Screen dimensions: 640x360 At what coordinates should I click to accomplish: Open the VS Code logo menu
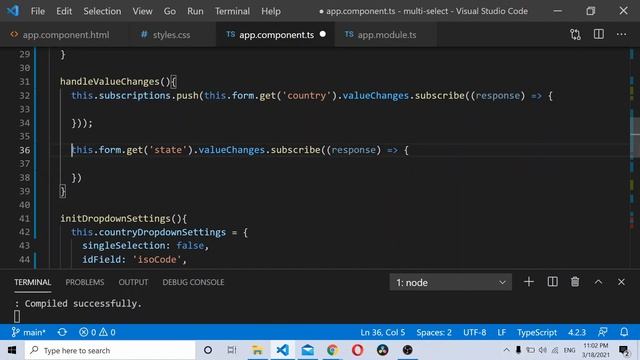[13, 11]
